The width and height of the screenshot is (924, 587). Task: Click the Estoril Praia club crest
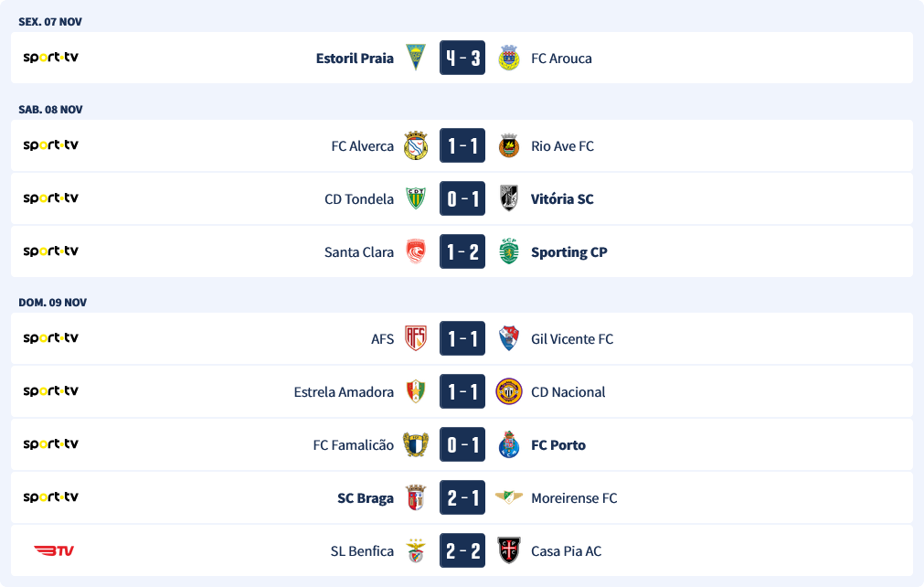point(416,58)
